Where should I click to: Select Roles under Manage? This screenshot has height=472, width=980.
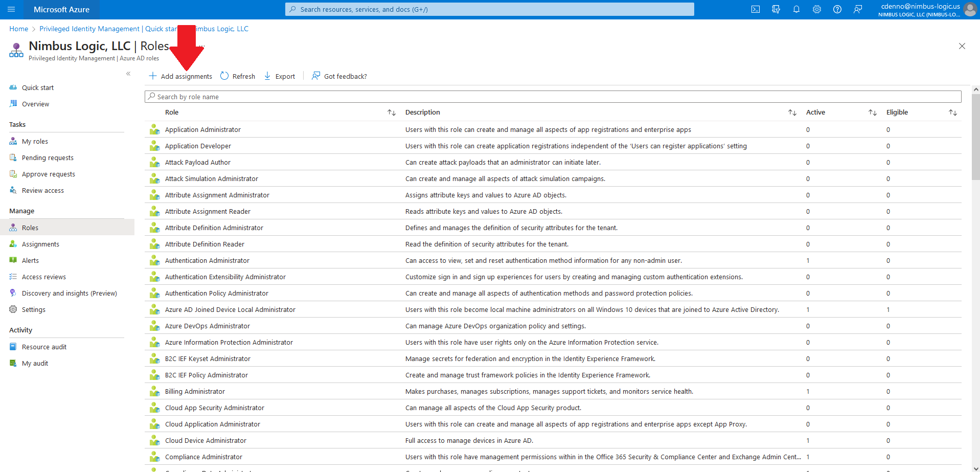[x=67, y=228]
